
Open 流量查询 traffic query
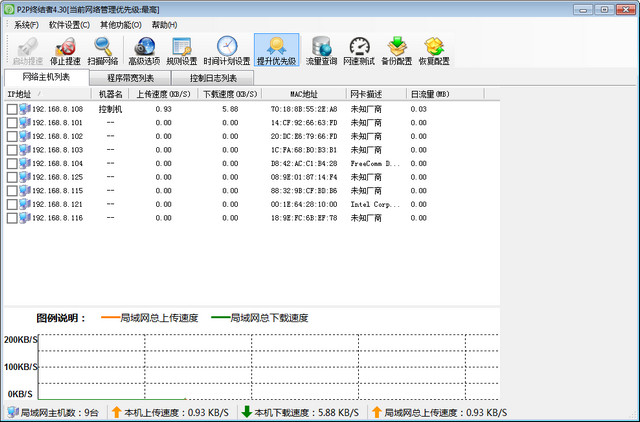(x=323, y=50)
